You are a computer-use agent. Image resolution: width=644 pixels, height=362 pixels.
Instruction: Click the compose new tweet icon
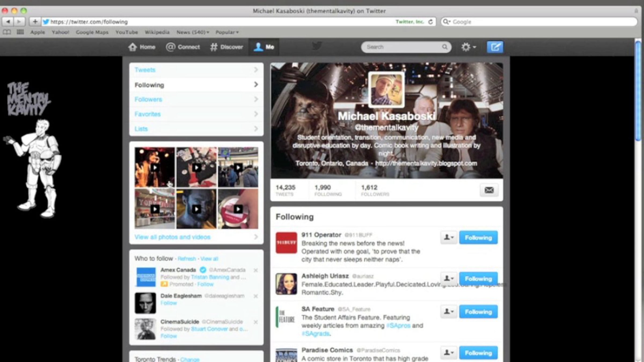pyautogui.click(x=495, y=47)
